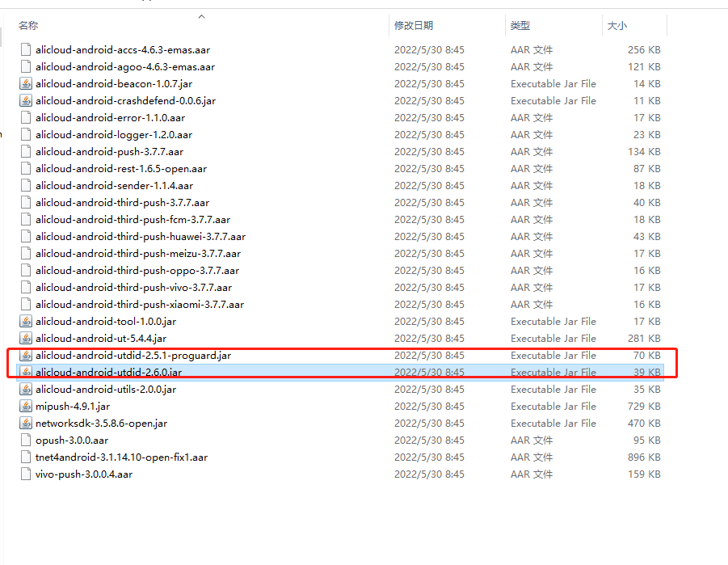Click the file icon of vivo-push-3.0.0.4.aar
The image size is (728, 565).
[26, 474]
